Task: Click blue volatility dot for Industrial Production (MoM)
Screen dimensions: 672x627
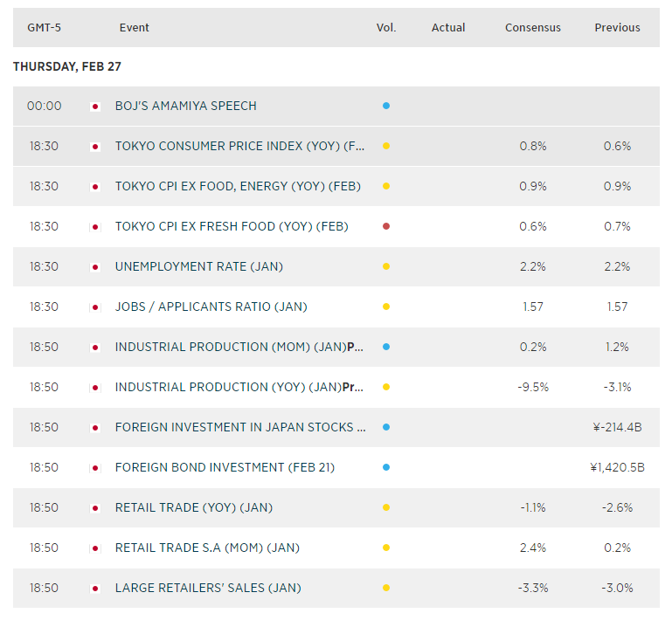Action: point(386,347)
